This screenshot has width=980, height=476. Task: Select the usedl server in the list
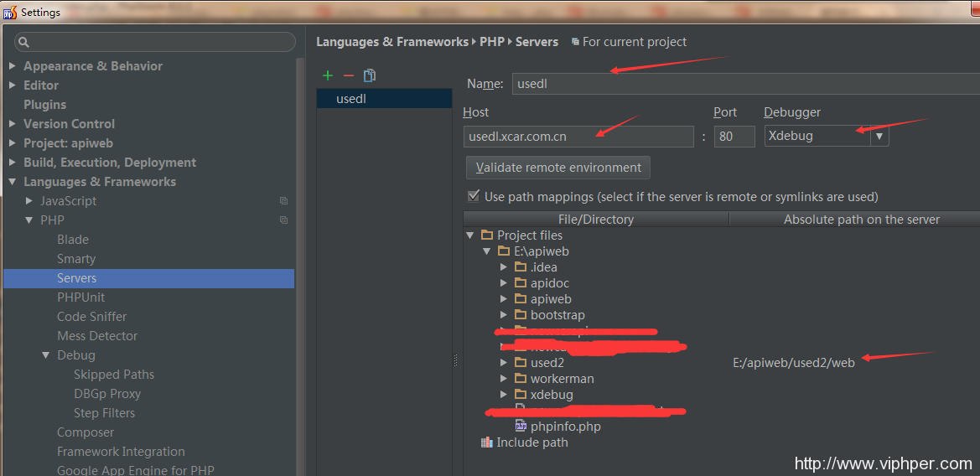[384, 99]
